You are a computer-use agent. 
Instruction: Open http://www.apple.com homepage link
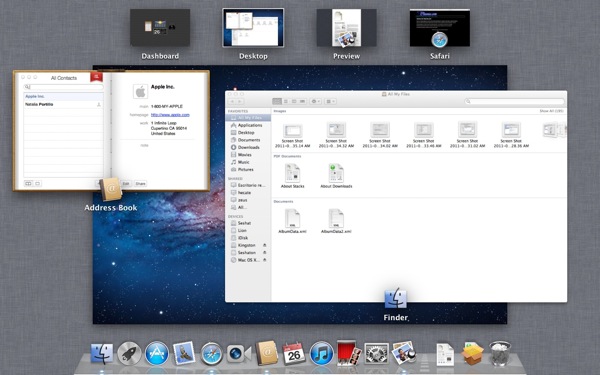170,115
